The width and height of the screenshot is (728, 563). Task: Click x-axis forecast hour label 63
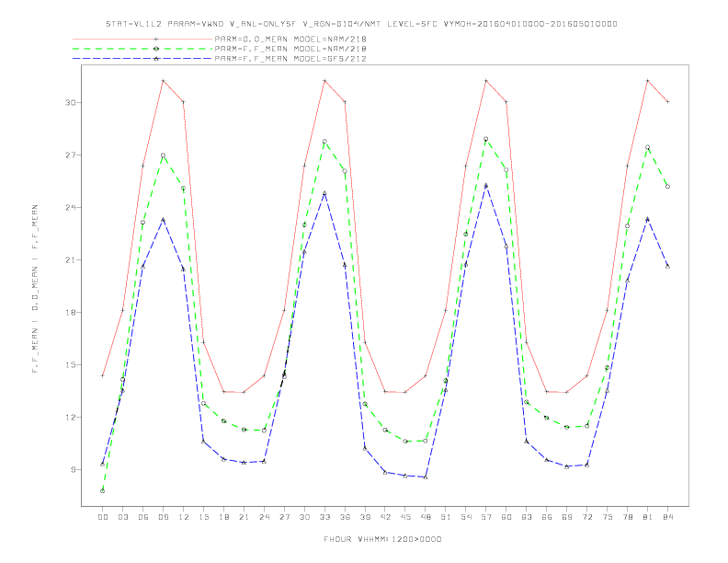point(527,517)
